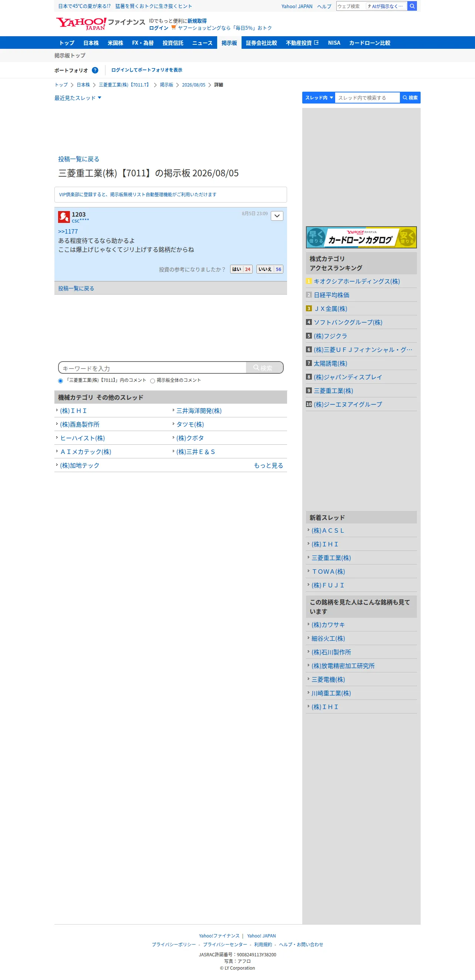Open ranked #3 ＪＸ金属(株)
The height and width of the screenshot is (980, 475).
pos(330,309)
